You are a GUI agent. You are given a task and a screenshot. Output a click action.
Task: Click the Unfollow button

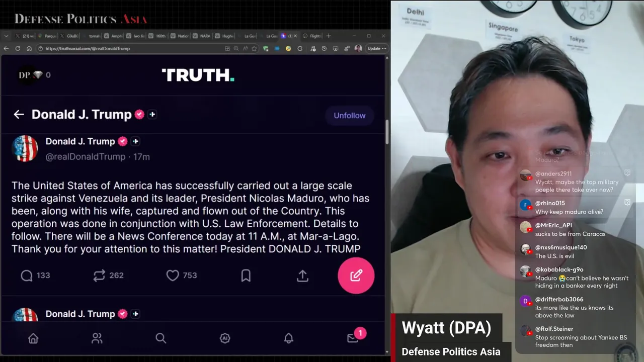350,115
